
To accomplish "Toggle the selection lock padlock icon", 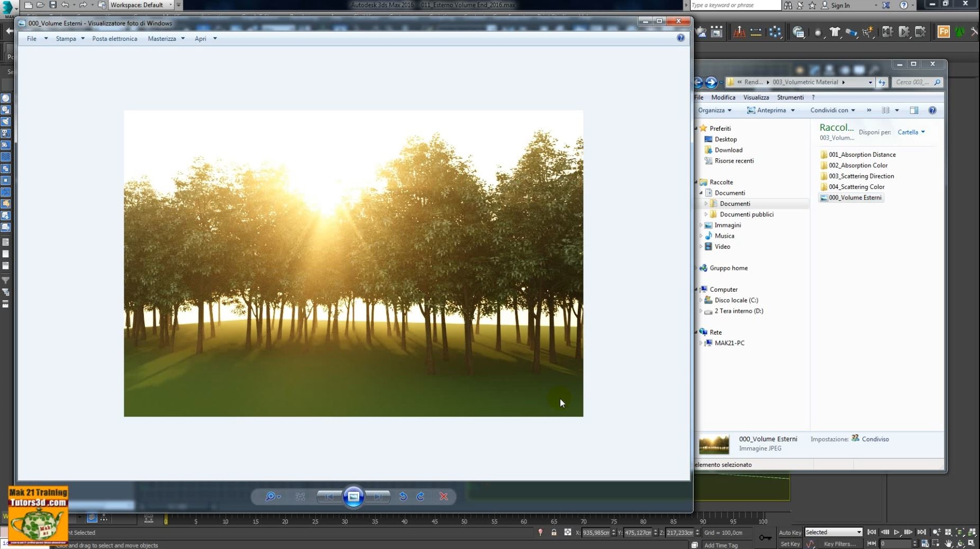I will coord(555,532).
